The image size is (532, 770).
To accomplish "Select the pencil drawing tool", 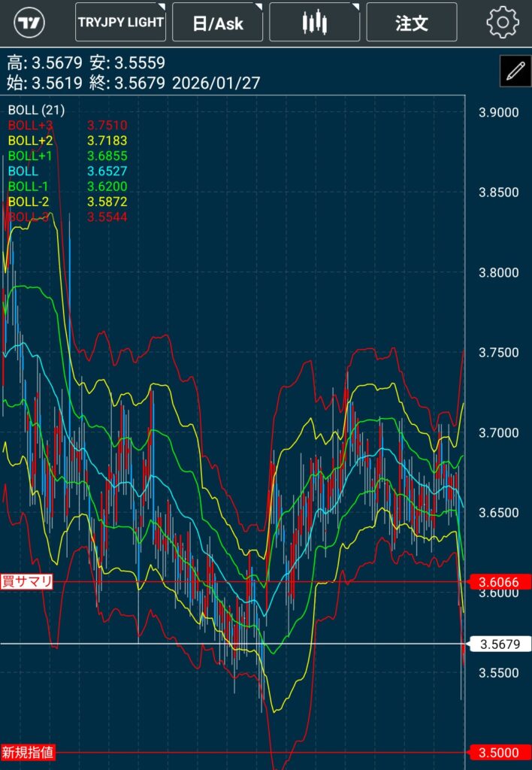I will (515, 72).
